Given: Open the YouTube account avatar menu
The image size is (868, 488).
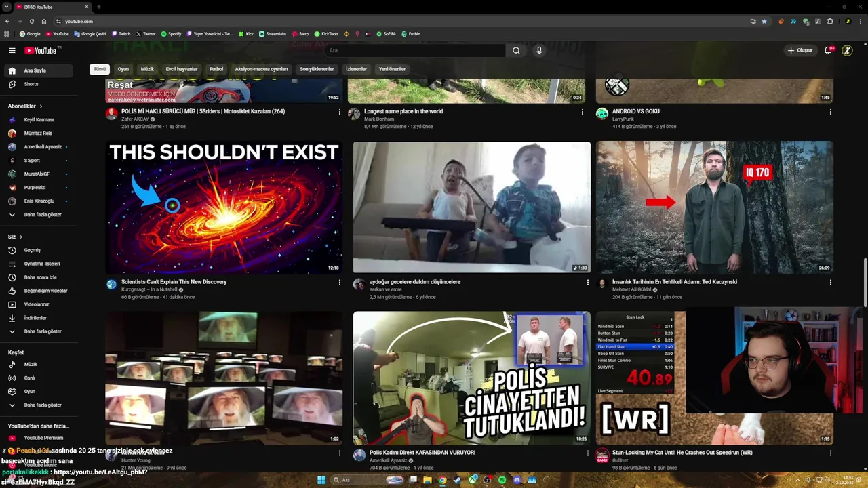Looking at the screenshot, I should 847,50.
